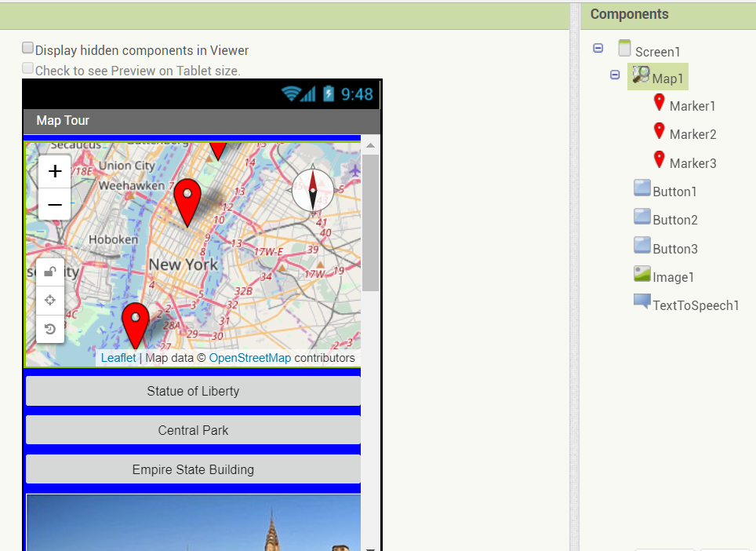The height and width of the screenshot is (551, 756).
Task: Zoom in on the map with plus button
Action: [55, 171]
